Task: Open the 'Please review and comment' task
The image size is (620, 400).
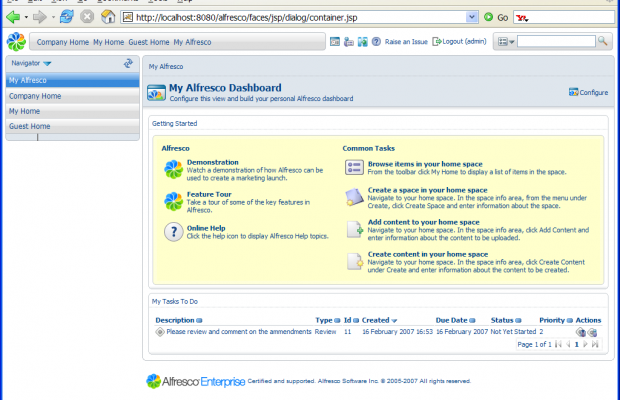Action: click(x=239, y=331)
